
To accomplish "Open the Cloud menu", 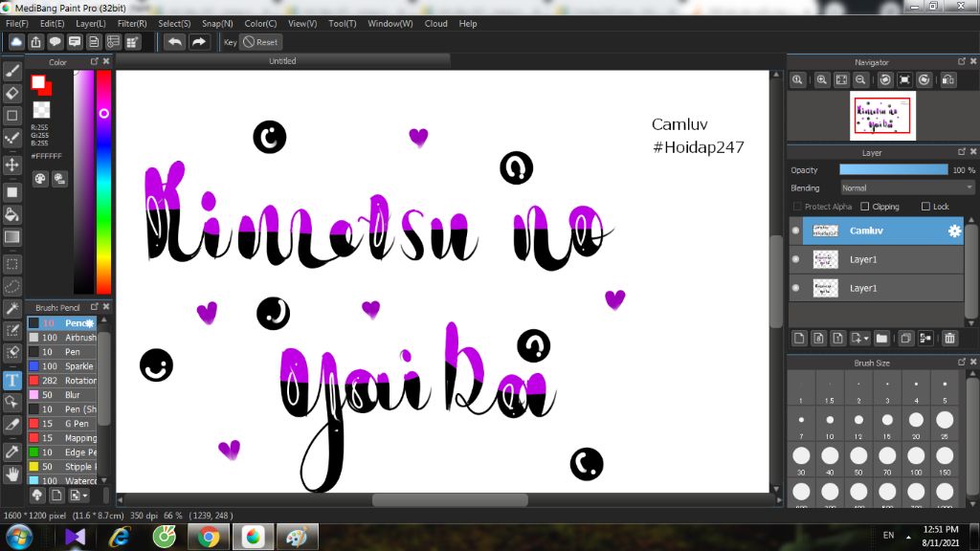I will 435,24.
